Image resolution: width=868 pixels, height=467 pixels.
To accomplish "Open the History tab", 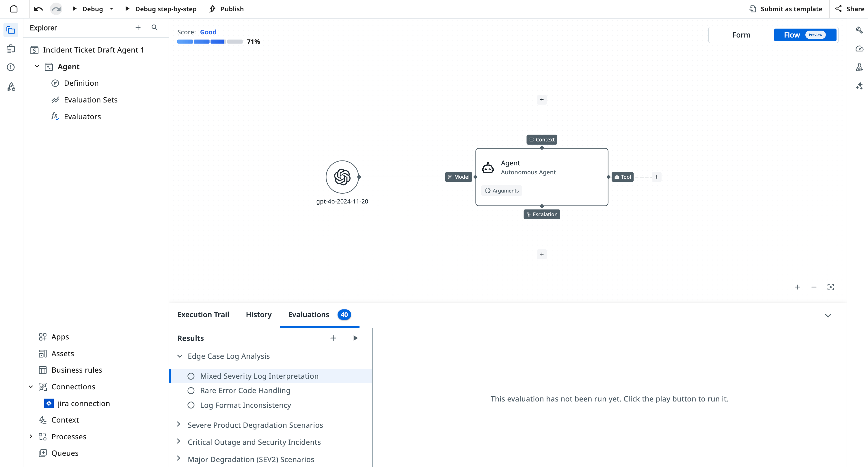I will click(258, 315).
